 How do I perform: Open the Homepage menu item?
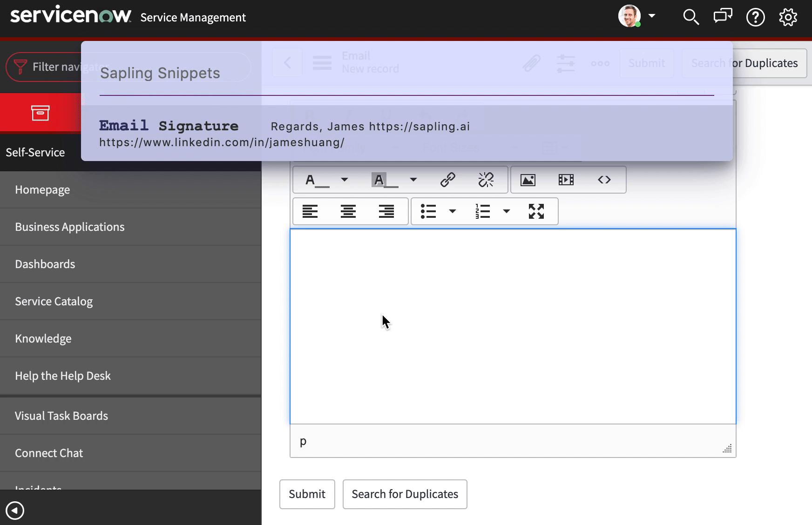point(130,189)
